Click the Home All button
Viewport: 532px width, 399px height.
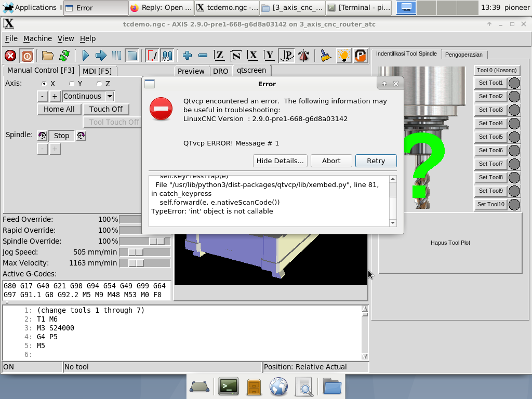pos(59,109)
